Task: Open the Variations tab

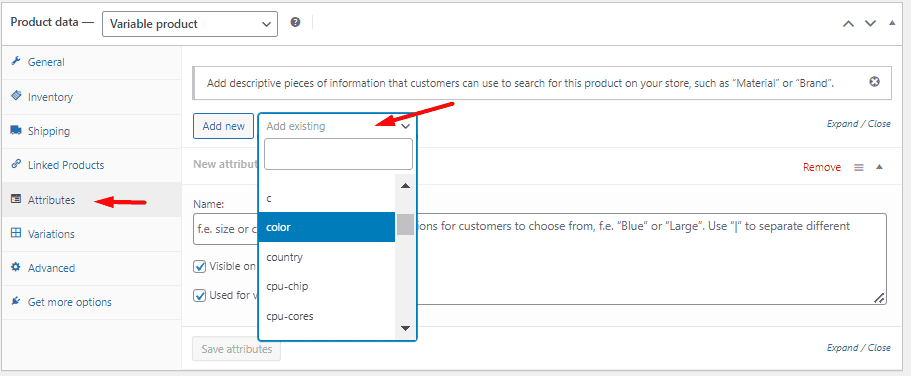Action: tap(91, 234)
